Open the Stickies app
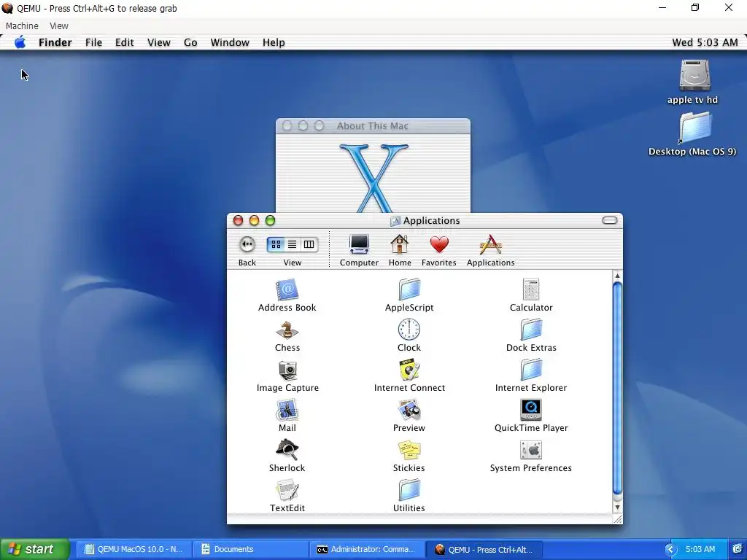The height and width of the screenshot is (560, 747). pyautogui.click(x=409, y=450)
